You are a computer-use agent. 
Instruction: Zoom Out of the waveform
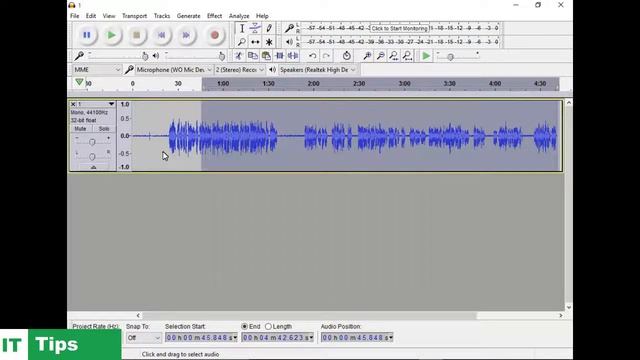coord(380,56)
